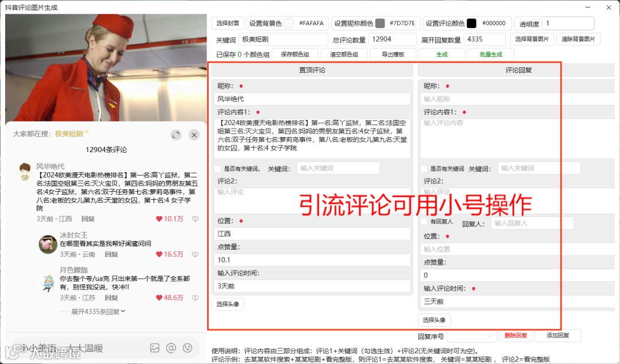This screenshot has width=620, height=364.
Task: Click the red heart on 风华绝代's comment
Action: 159,219
